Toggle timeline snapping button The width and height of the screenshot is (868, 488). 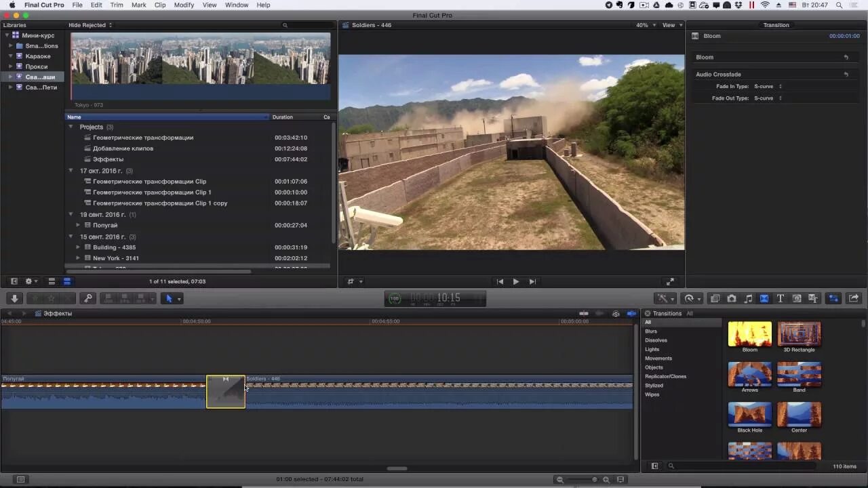point(632,314)
